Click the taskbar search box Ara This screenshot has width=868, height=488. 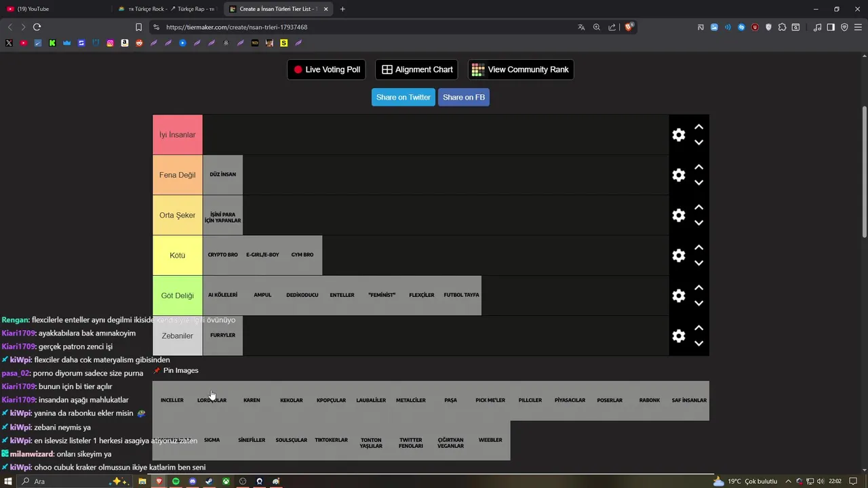[75, 481]
